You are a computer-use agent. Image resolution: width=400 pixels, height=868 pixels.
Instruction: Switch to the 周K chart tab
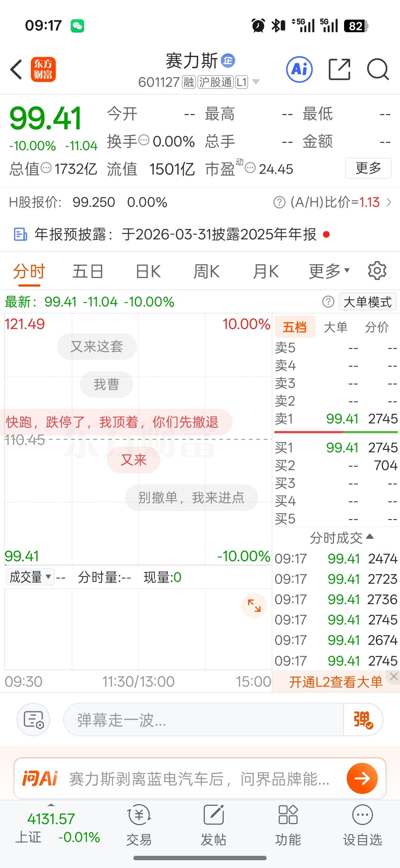pos(207,271)
